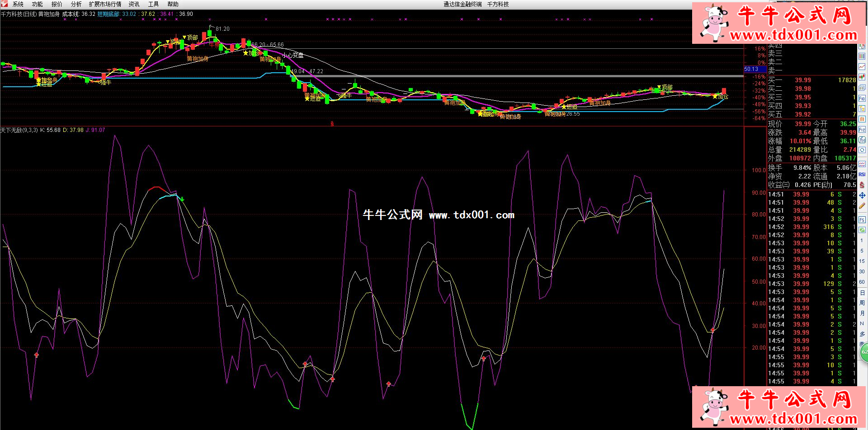Click the 买二 bid price 39.98
The width and height of the screenshot is (868, 430).
pyautogui.click(x=803, y=89)
